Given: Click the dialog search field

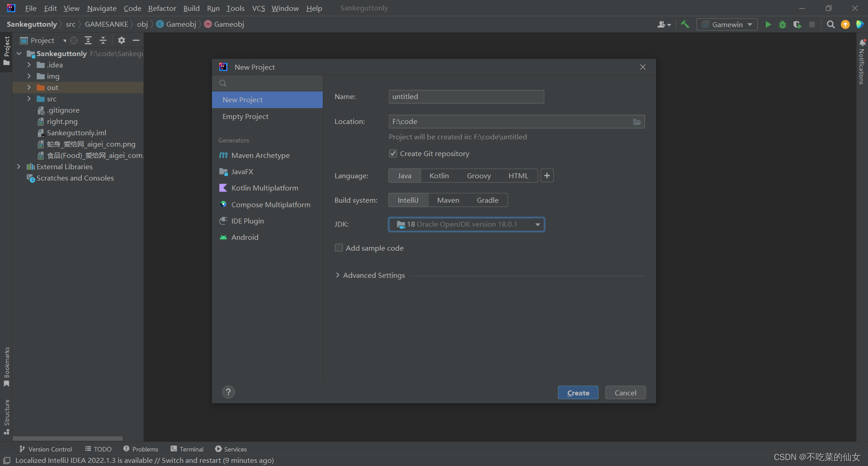Looking at the screenshot, I should coord(267,83).
